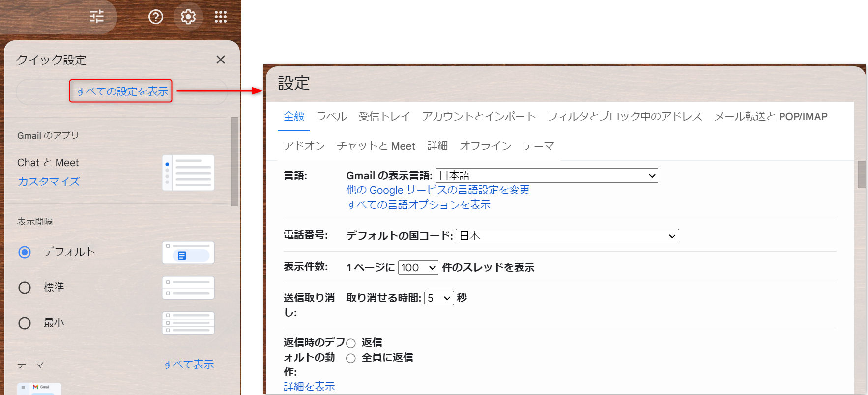Screen dimensions: 868x395
Task: Click the 表示間隔 section label
Action: tap(35, 222)
